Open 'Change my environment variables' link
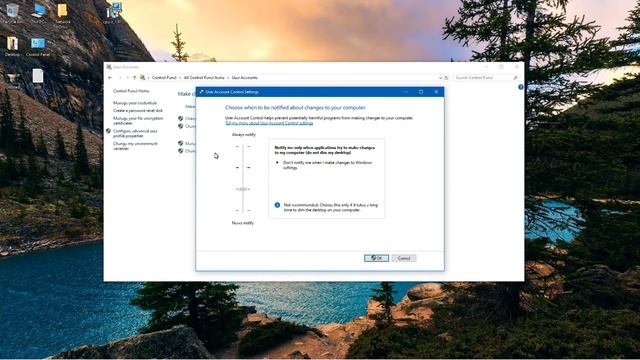The image size is (640, 360). [x=135, y=146]
